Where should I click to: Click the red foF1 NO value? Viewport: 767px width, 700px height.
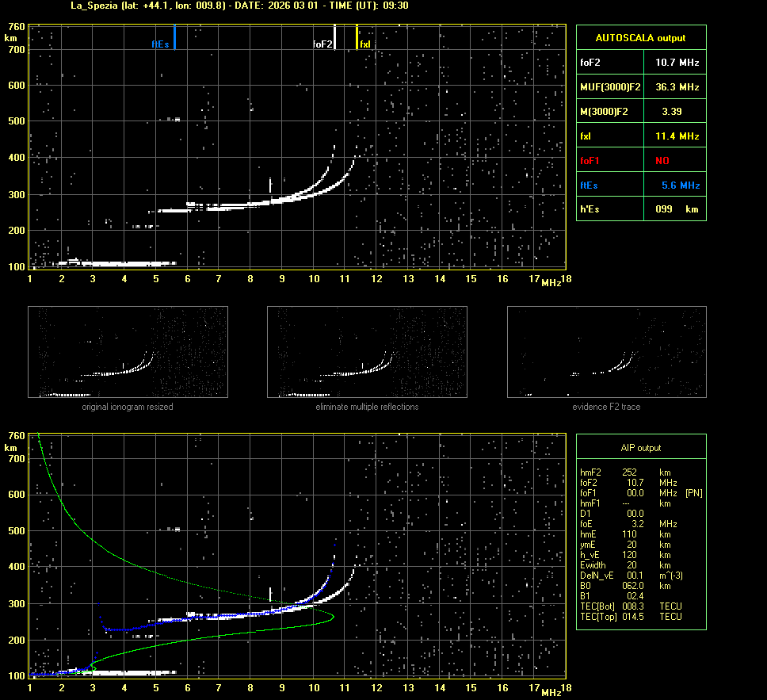click(x=662, y=161)
